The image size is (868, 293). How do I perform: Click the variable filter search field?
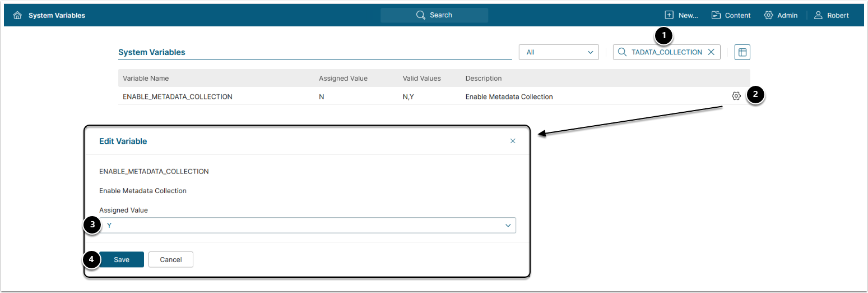click(x=666, y=52)
